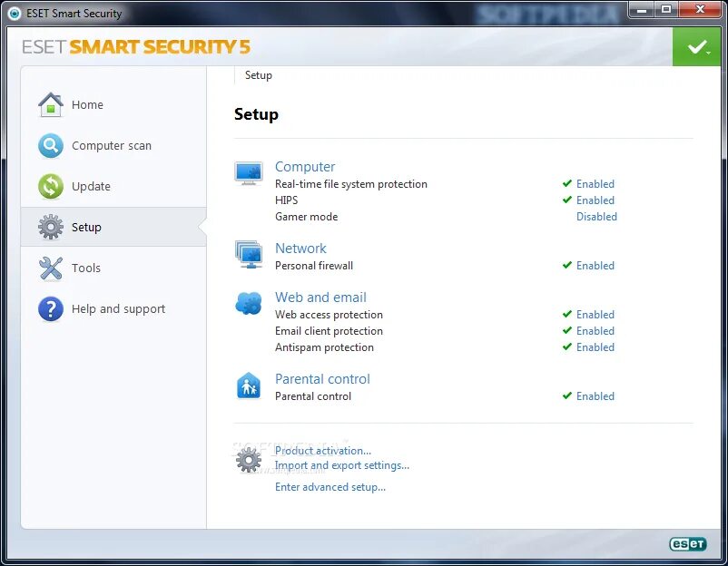Disable Real-time file system protection
728x566 pixels.
pyautogui.click(x=595, y=183)
